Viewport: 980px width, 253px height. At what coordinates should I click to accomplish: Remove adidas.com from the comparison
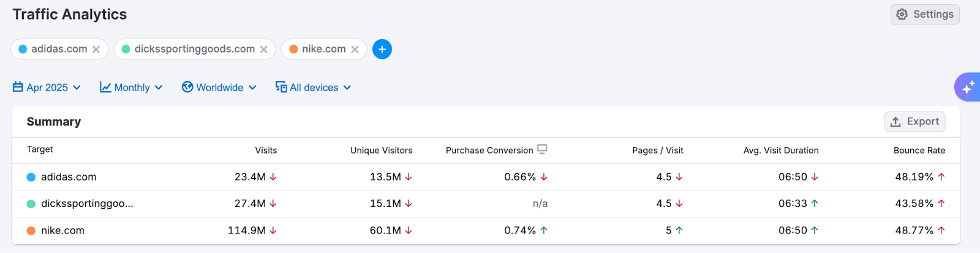[96, 50]
